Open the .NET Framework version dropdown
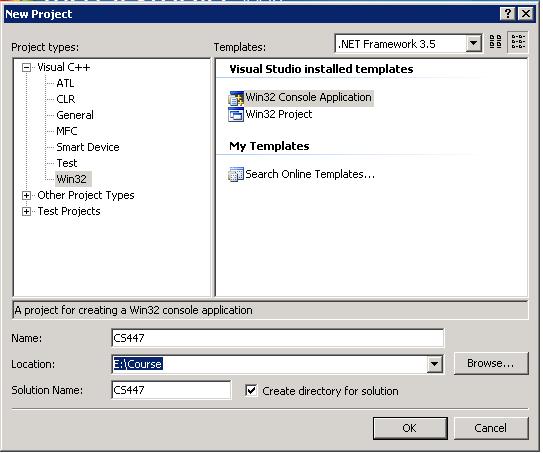 click(473, 44)
